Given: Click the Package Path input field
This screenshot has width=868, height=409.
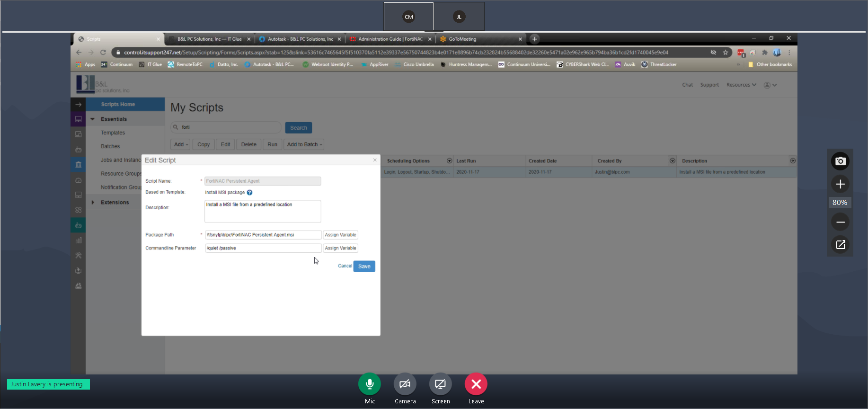Looking at the screenshot, I should click(263, 235).
